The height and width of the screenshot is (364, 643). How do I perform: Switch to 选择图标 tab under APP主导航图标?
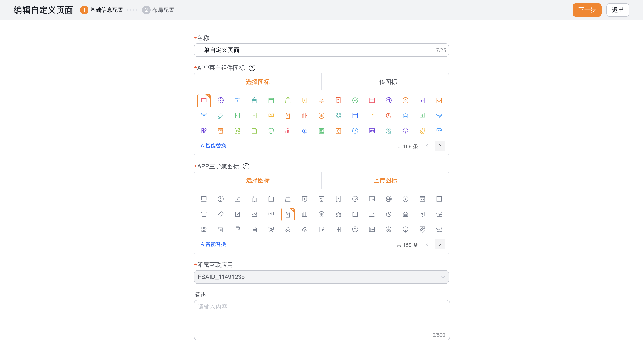click(257, 180)
